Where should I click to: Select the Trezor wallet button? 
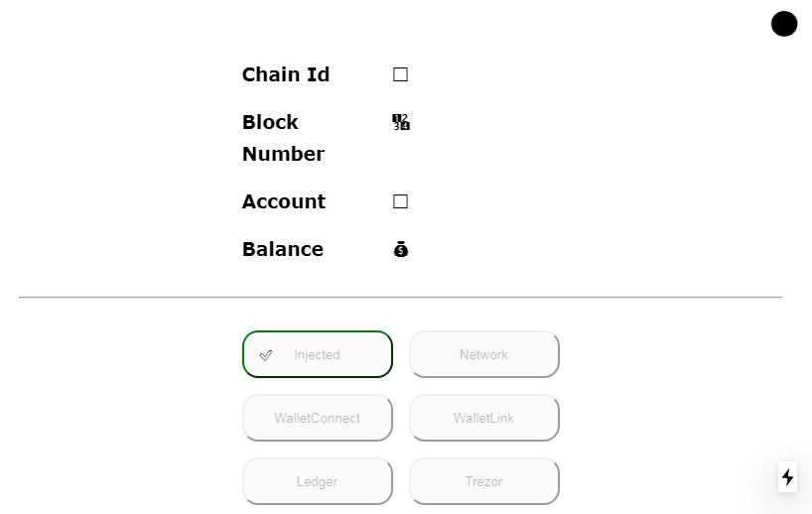coord(484,481)
